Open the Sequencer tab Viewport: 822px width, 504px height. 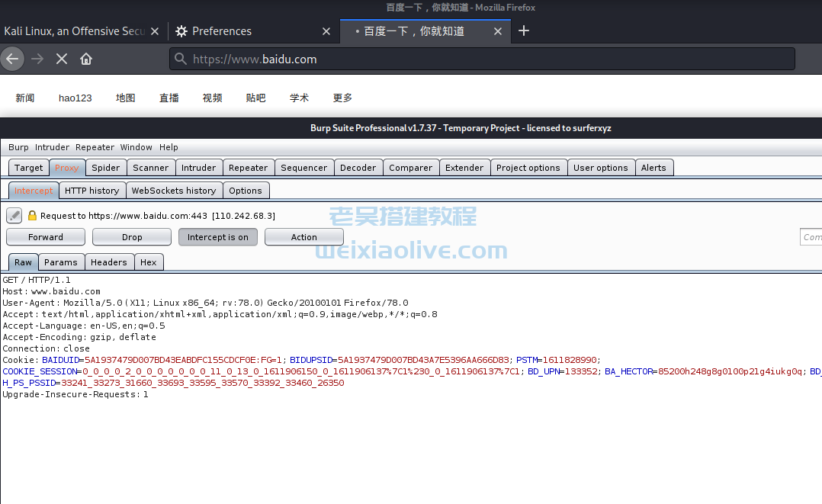click(304, 168)
